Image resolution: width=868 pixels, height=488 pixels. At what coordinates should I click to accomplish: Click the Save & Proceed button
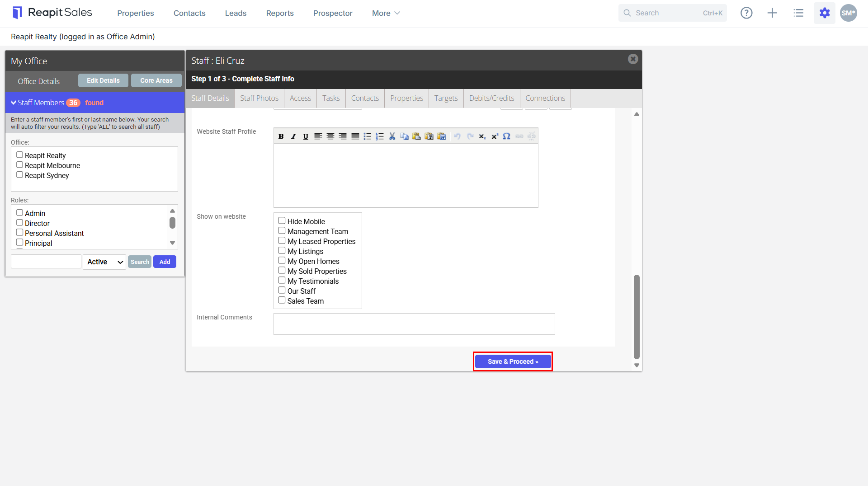point(513,361)
